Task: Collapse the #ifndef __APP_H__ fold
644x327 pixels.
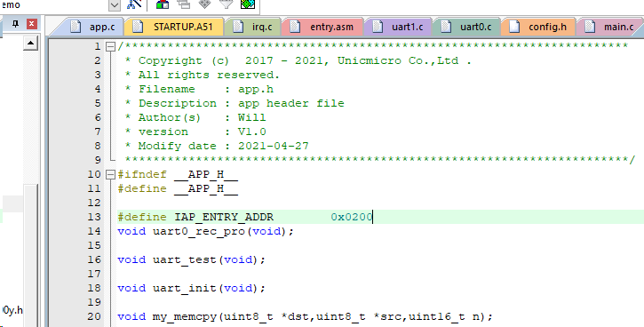Action: pos(110,174)
